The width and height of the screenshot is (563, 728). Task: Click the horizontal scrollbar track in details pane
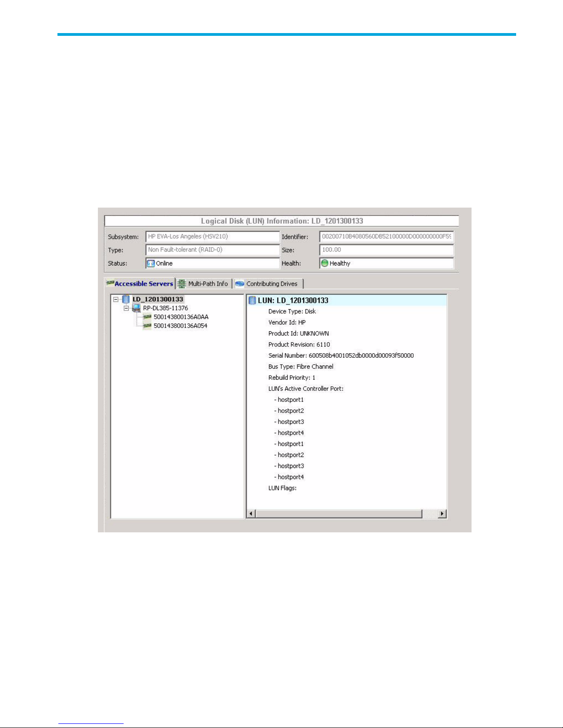338,514
